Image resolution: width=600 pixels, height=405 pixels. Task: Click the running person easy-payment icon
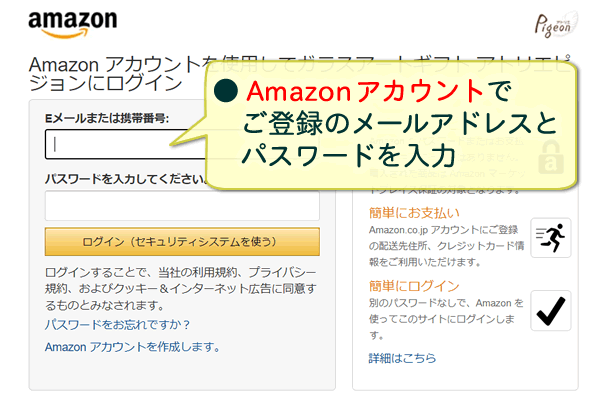[x=551, y=238]
